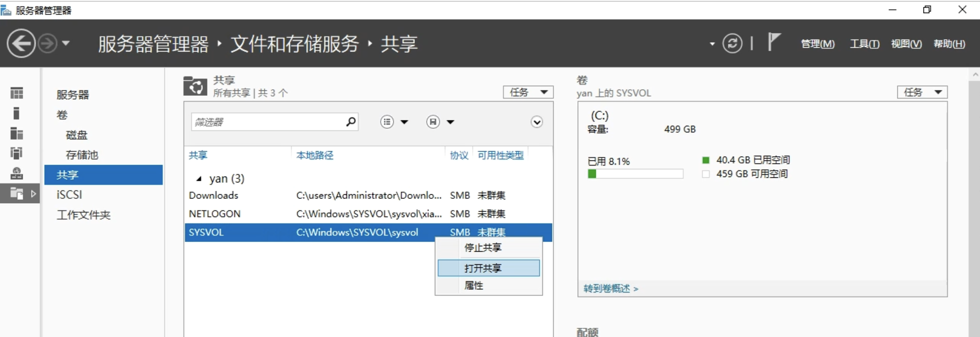Open the 管理(M) menu
Viewport: 980px width, 337px height.
pyautogui.click(x=817, y=44)
